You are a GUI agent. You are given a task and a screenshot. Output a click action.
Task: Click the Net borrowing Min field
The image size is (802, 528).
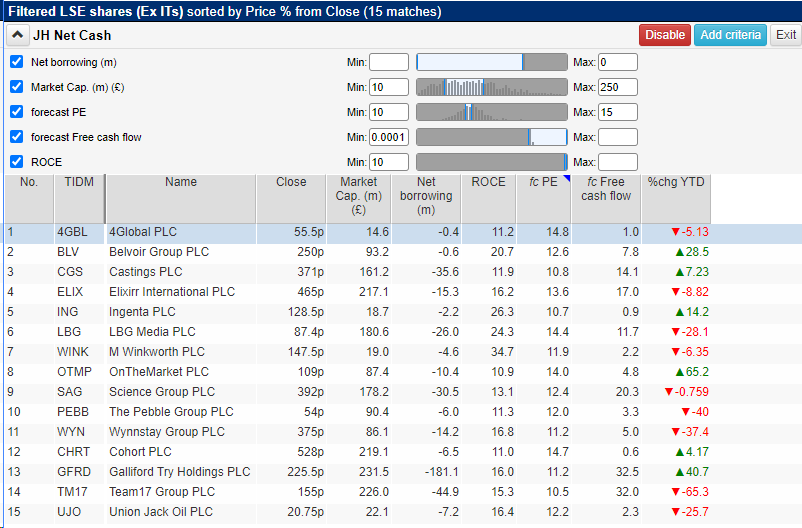point(389,62)
